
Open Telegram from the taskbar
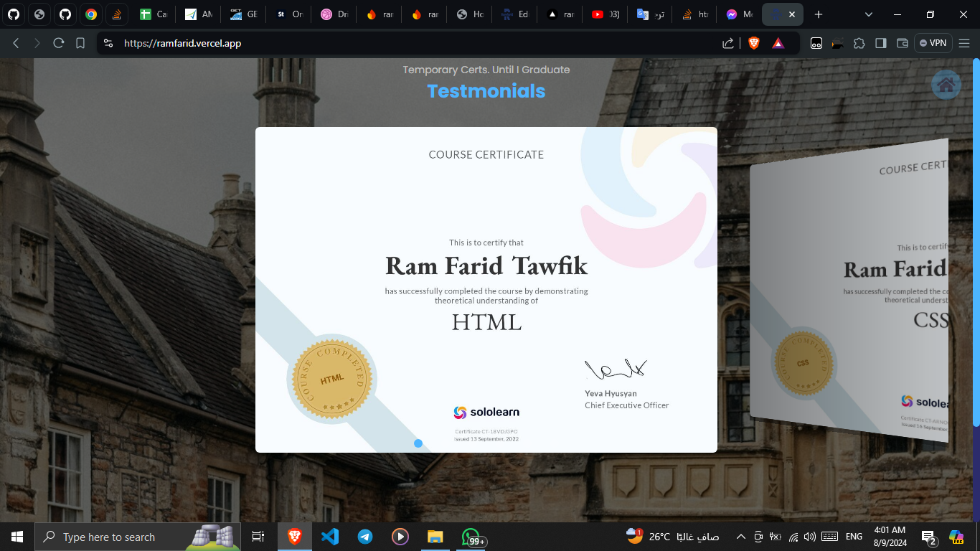[x=365, y=537]
